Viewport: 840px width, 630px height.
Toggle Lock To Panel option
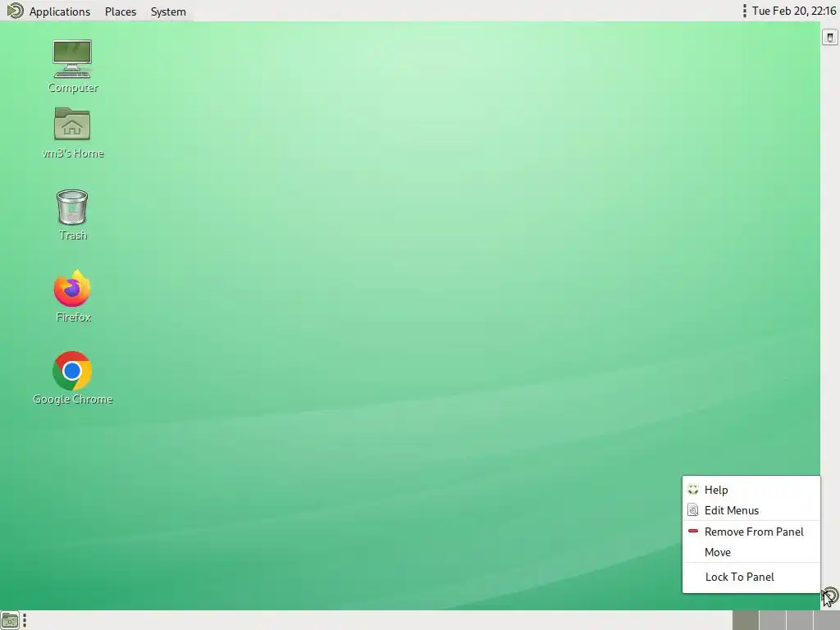click(751, 577)
